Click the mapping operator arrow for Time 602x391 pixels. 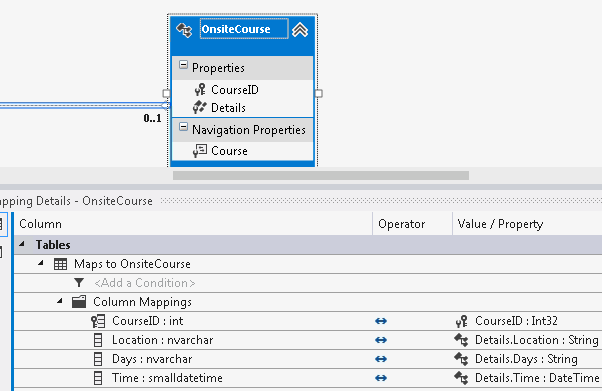(381, 378)
